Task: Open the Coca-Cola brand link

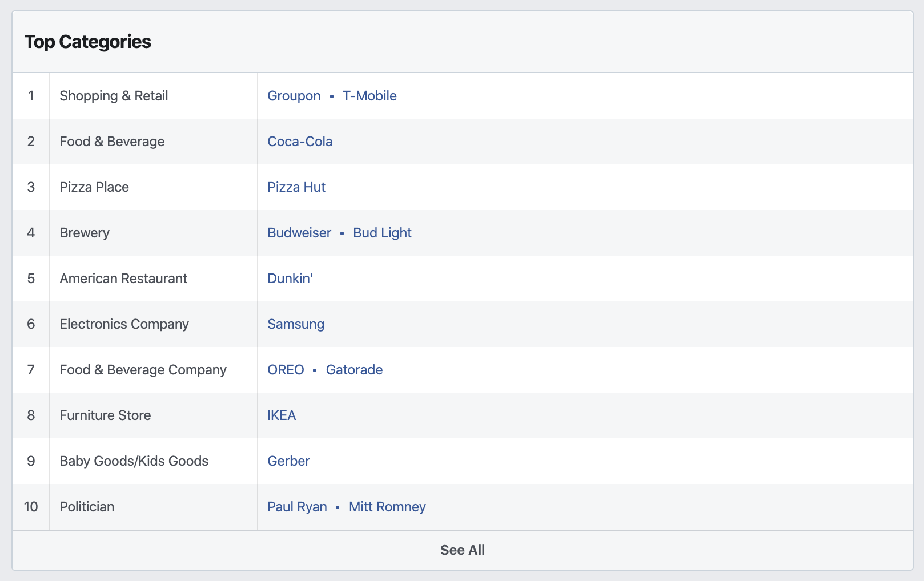Action: pos(300,141)
